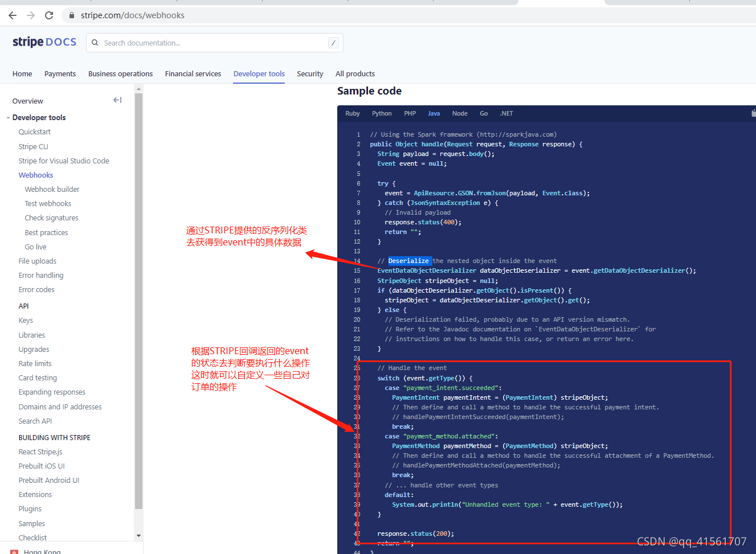Open the Rate limits link
Image resolution: width=756 pixels, height=554 pixels.
pos(35,363)
